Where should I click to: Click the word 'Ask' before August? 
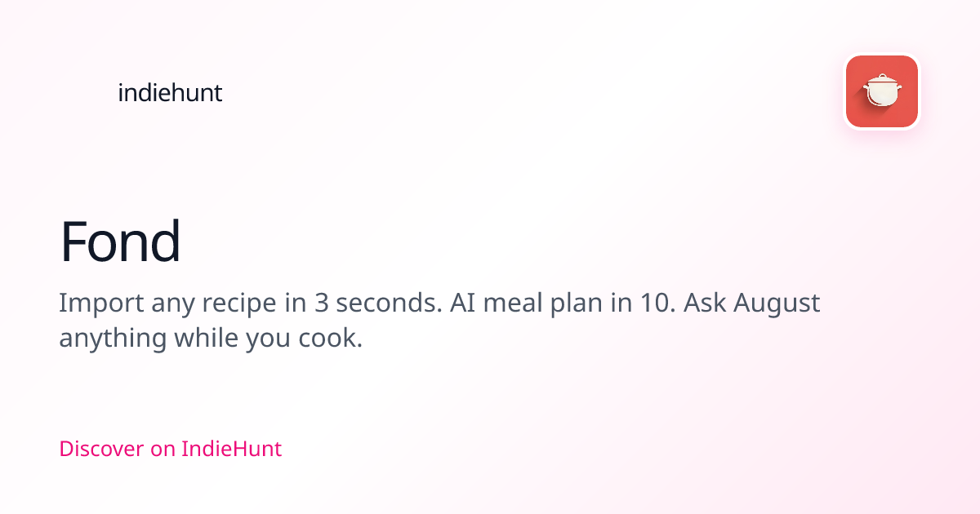705,304
